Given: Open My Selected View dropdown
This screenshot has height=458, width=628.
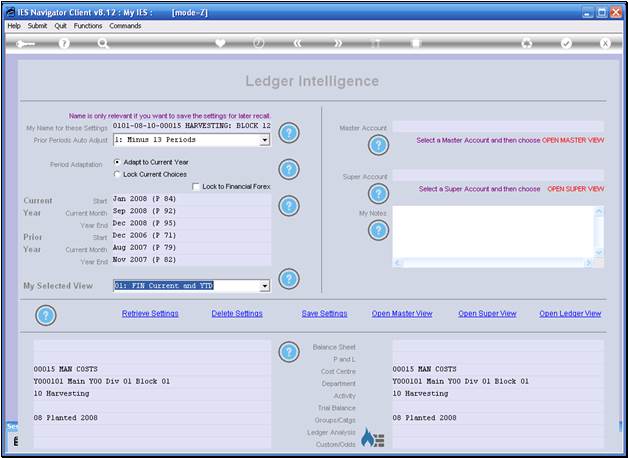Looking at the screenshot, I should pos(264,286).
